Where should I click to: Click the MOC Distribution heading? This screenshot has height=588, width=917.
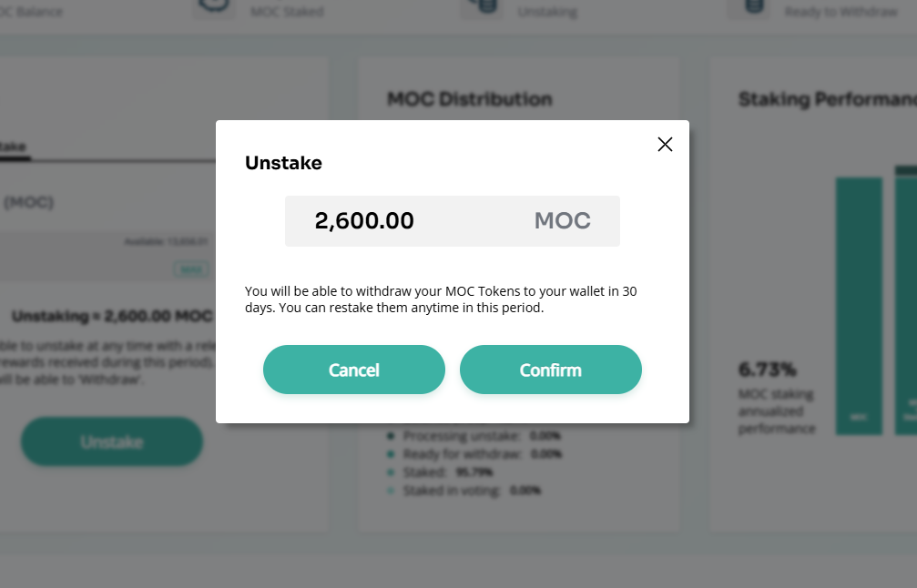[x=470, y=99]
